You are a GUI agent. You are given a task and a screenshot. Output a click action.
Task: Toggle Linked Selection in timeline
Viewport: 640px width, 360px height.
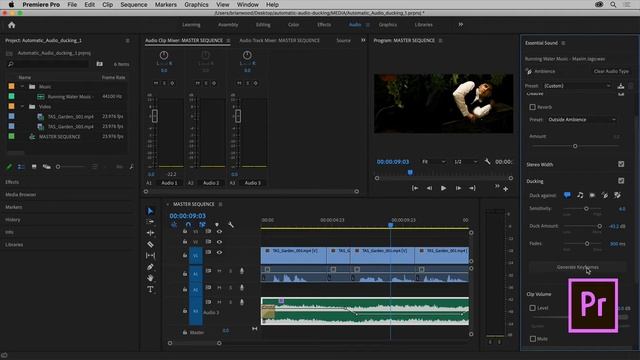point(202,225)
